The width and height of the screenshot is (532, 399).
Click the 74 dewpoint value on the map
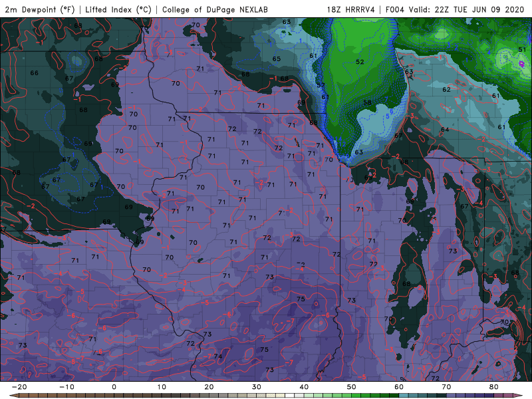[x=218, y=356]
